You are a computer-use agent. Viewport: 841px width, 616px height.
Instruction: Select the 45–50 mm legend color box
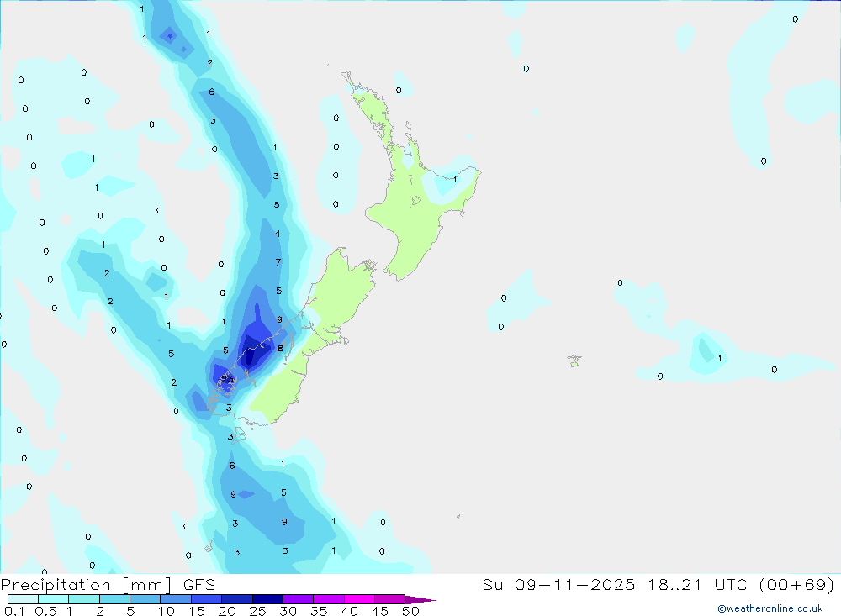tap(390, 599)
